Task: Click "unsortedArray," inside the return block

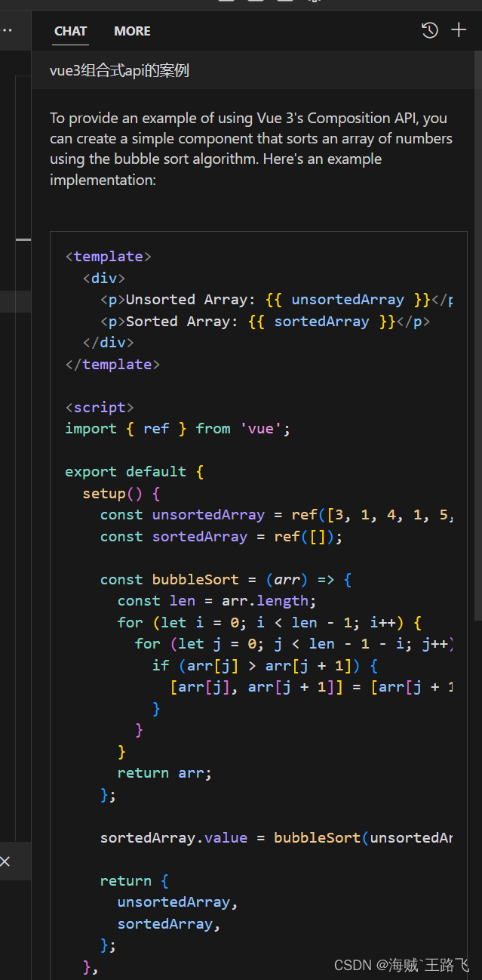Action: [x=178, y=902]
